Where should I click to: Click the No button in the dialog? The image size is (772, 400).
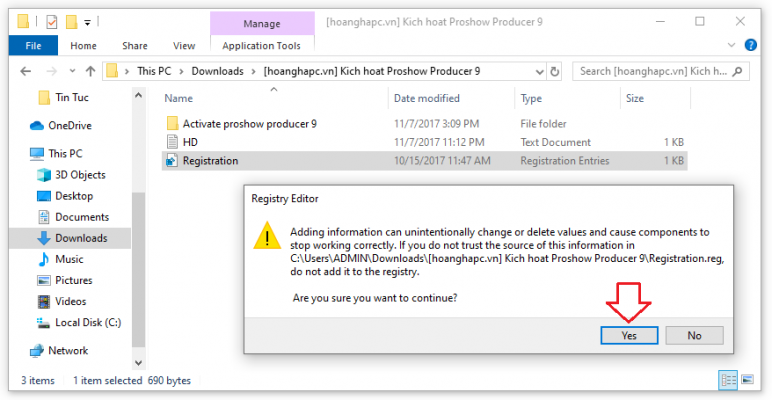coord(694,335)
